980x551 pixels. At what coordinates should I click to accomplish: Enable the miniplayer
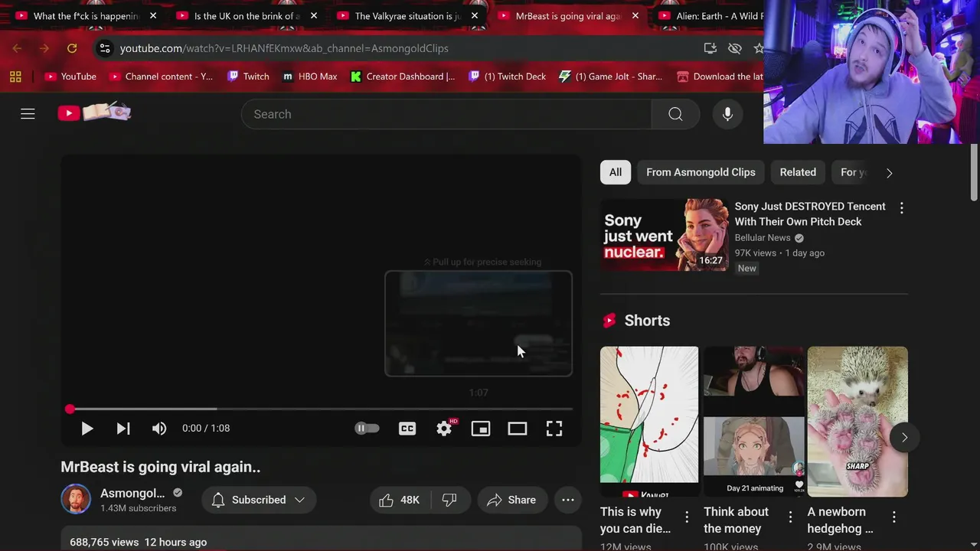tap(481, 429)
